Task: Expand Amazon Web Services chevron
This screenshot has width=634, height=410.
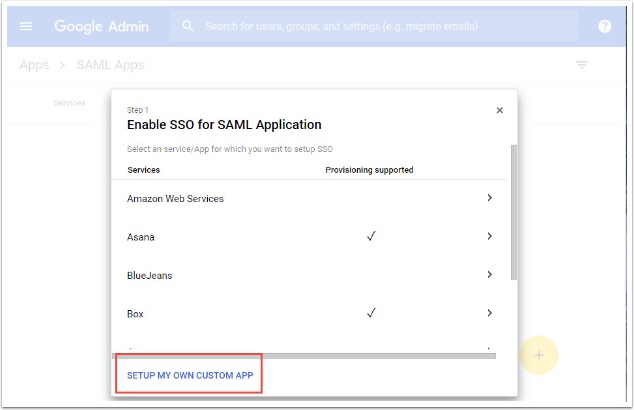Action: [x=489, y=198]
